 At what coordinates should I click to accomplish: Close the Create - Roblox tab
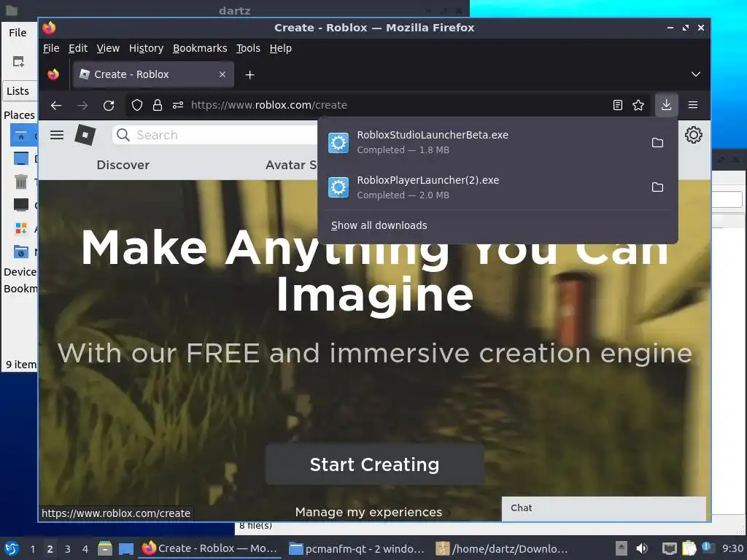pos(222,74)
